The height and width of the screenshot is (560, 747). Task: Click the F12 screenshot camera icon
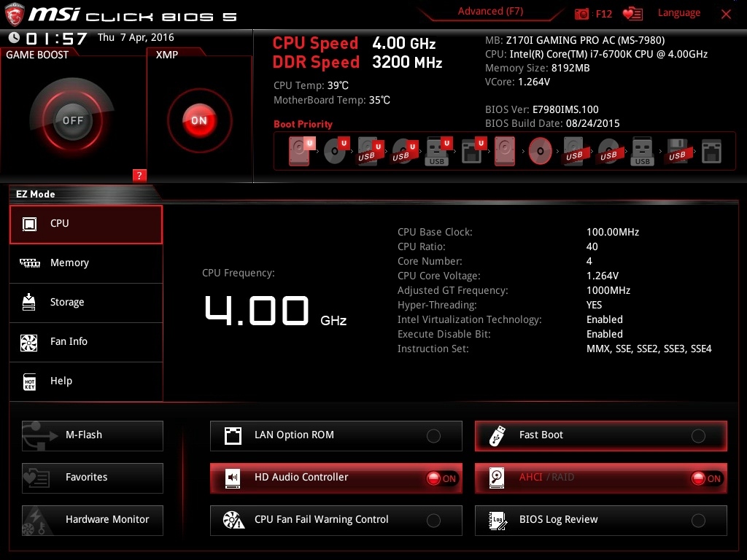click(581, 14)
